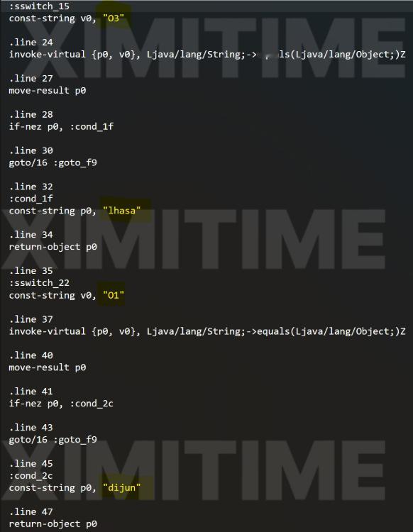Viewport: 413px width, 532px height.
Task: Click the .line 24 directive
Action: [x=31, y=42]
